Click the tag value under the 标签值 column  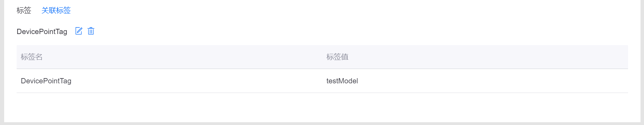pyautogui.click(x=342, y=81)
